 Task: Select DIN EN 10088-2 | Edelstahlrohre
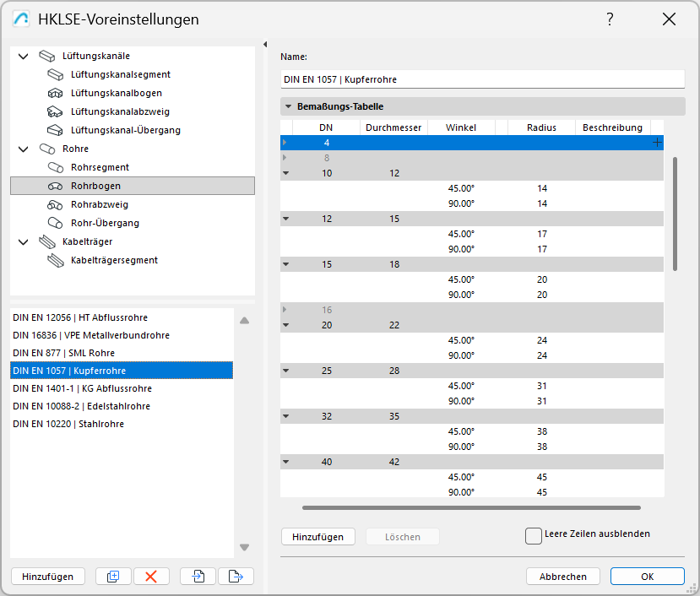tap(122, 406)
